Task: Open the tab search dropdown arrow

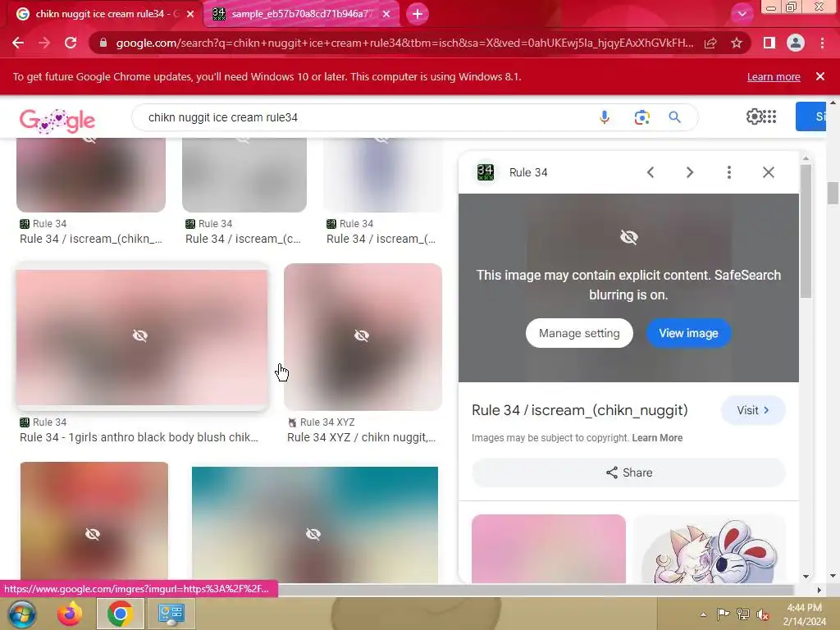Action: click(x=742, y=14)
